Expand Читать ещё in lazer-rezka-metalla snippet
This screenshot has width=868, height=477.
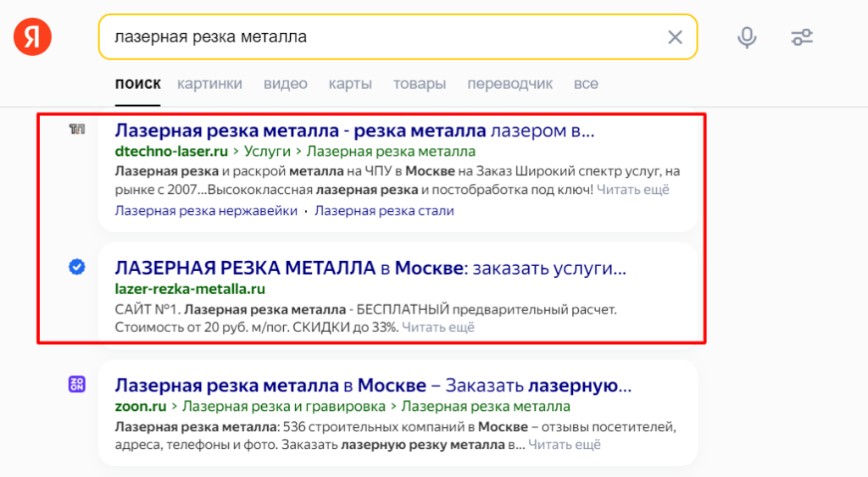tap(438, 327)
